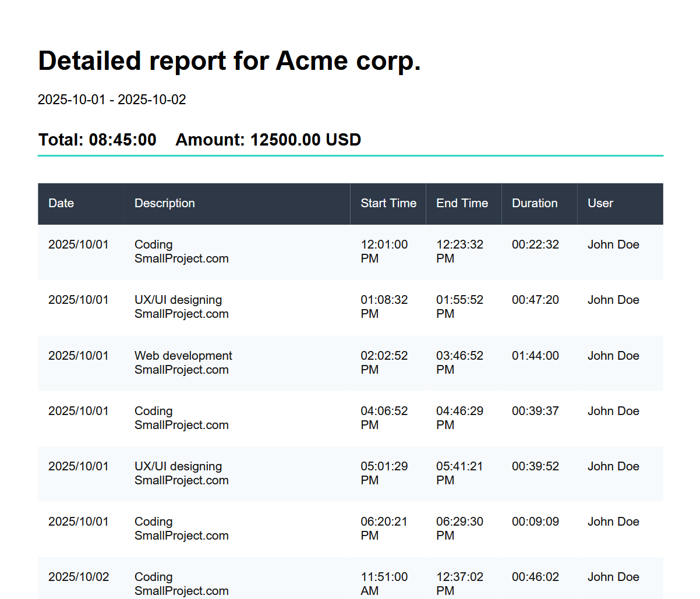Click the Web development SmallProject.com description
The height and width of the screenshot is (599, 700).
point(183,362)
